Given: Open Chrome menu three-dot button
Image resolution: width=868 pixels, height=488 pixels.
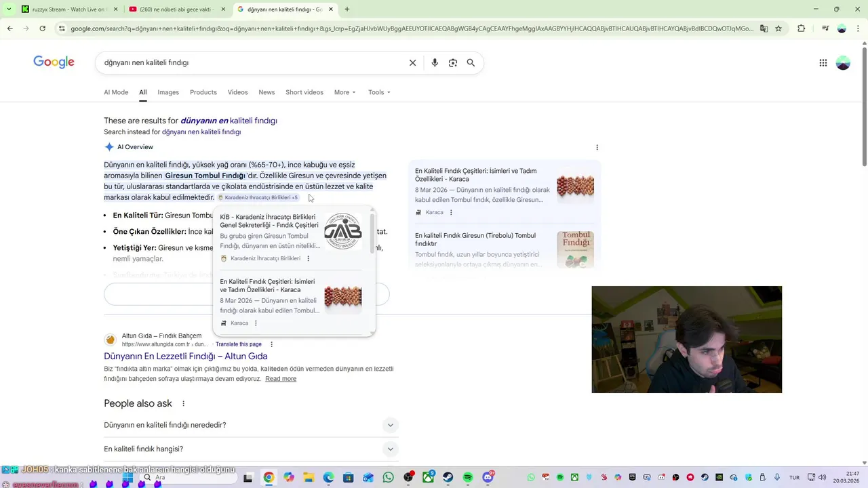Looking at the screenshot, I should pos(857,28).
